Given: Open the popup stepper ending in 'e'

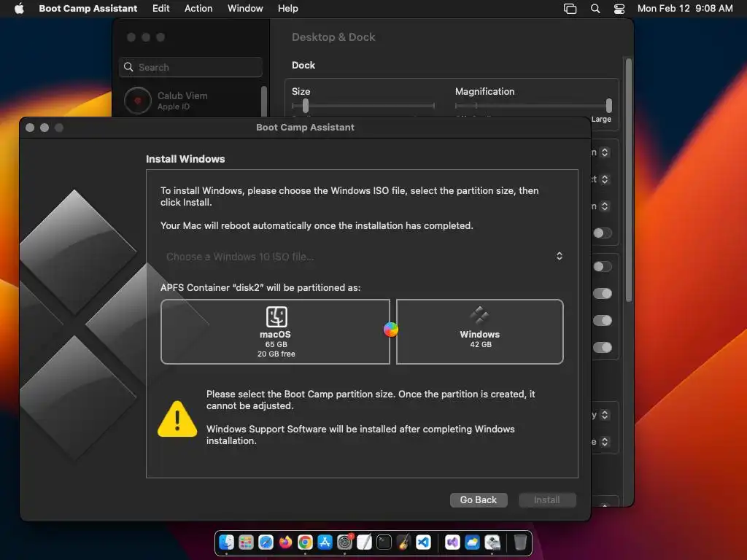Looking at the screenshot, I should 605,442.
